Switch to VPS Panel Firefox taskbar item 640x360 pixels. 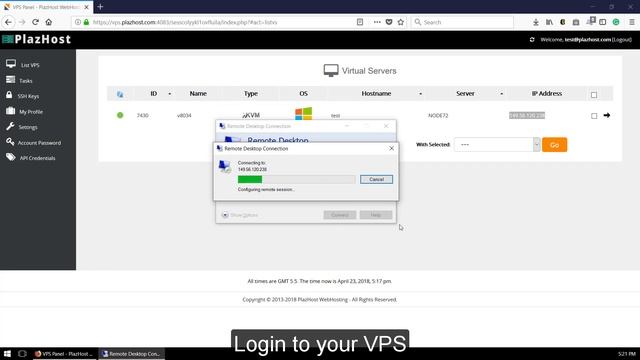tap(64, 354)
